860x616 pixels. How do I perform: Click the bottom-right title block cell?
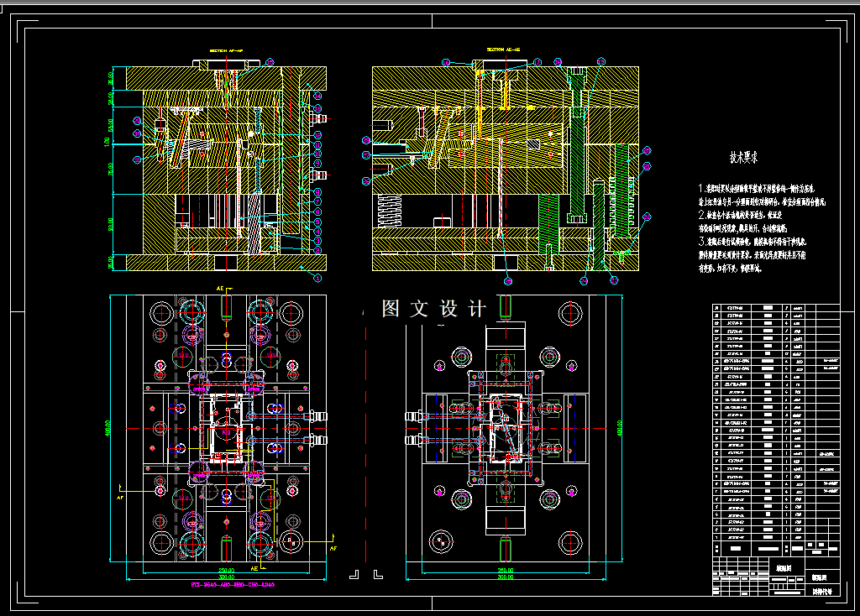(x=823, y=592)
